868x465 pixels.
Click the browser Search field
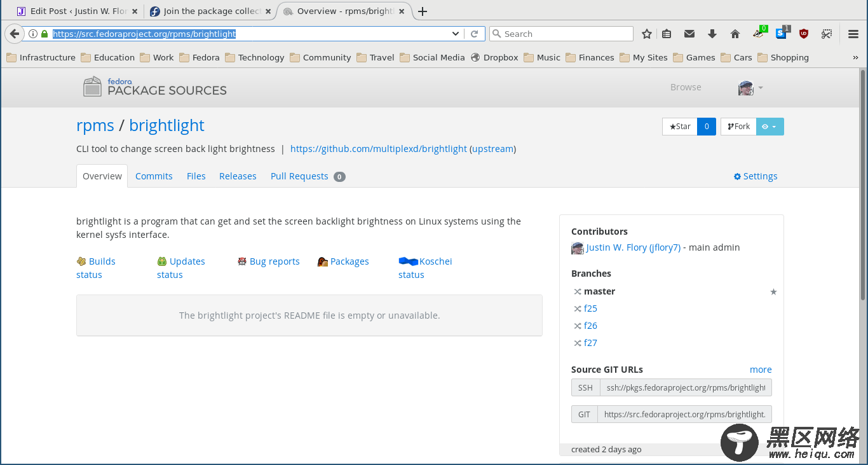pos(561,34)
